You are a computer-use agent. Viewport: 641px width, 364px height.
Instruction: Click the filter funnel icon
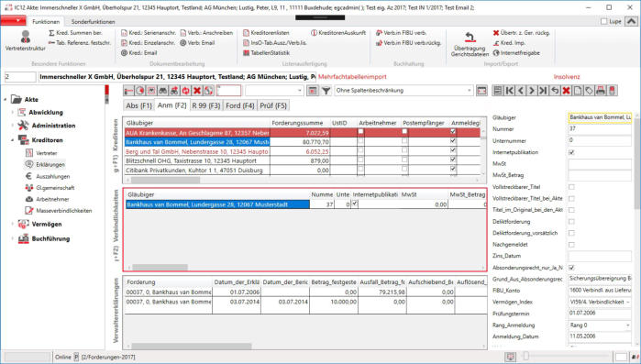326,91
